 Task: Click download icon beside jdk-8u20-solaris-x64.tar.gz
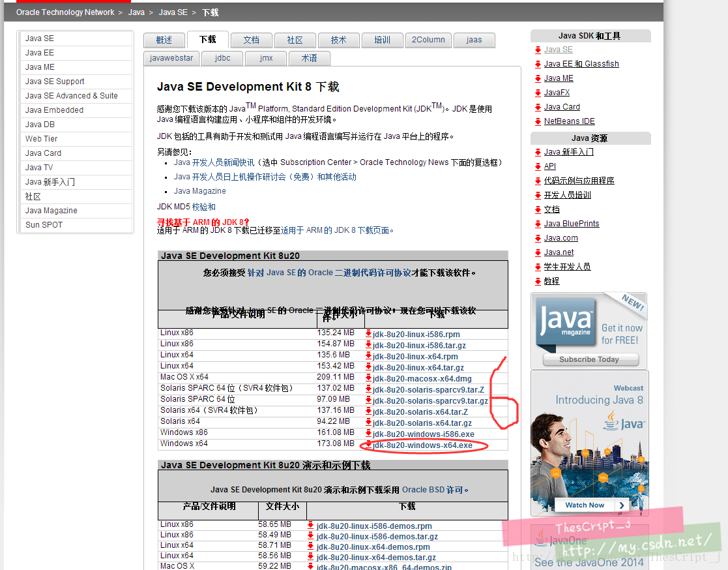pyautogui.click(x=368, y=422)
